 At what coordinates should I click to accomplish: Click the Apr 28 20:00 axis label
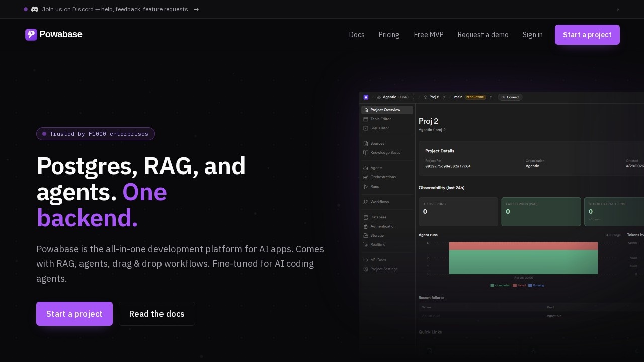pyautogui.click(x=523, y=278)
